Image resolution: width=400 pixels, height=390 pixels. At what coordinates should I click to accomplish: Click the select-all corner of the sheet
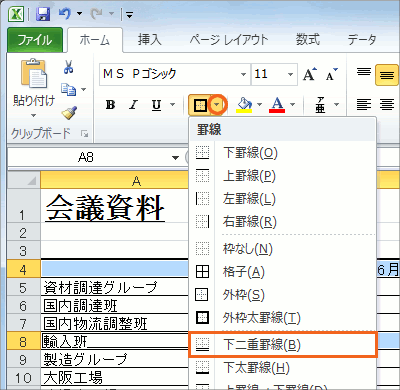(x=24, y=180)
